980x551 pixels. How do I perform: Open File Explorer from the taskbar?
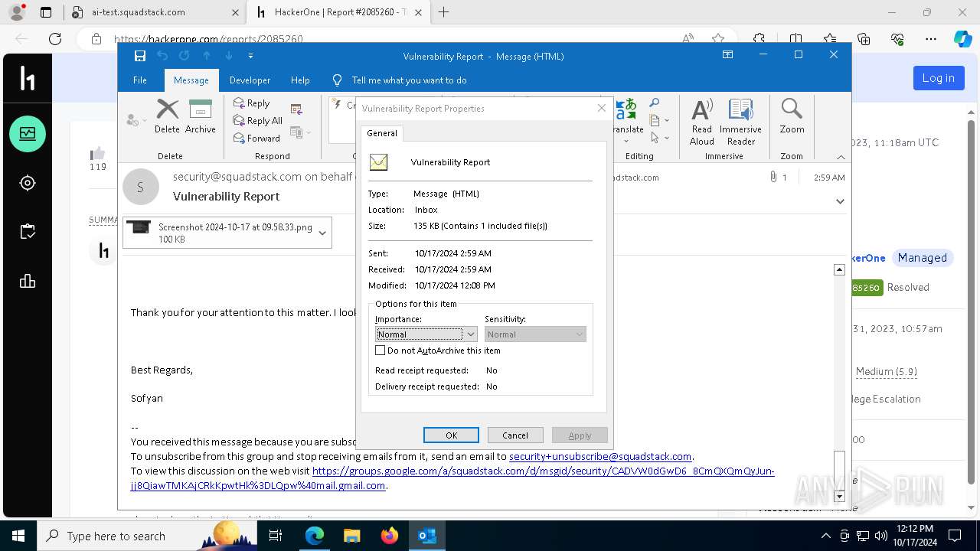pyautogui.click(x=352, y=536)
